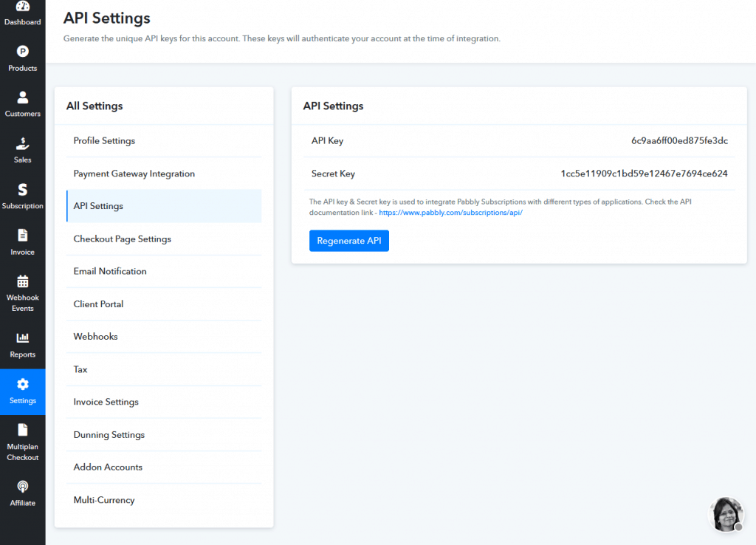Viewport: 756px width, 545px height.
Task: Go to Dunning Settings
Action: (109, 434)
